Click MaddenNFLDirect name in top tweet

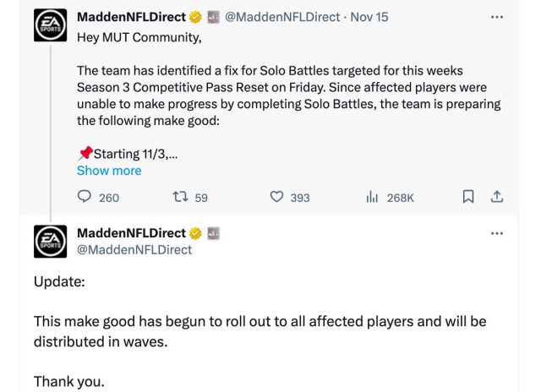pyautogui.click(x=131, y=16)
